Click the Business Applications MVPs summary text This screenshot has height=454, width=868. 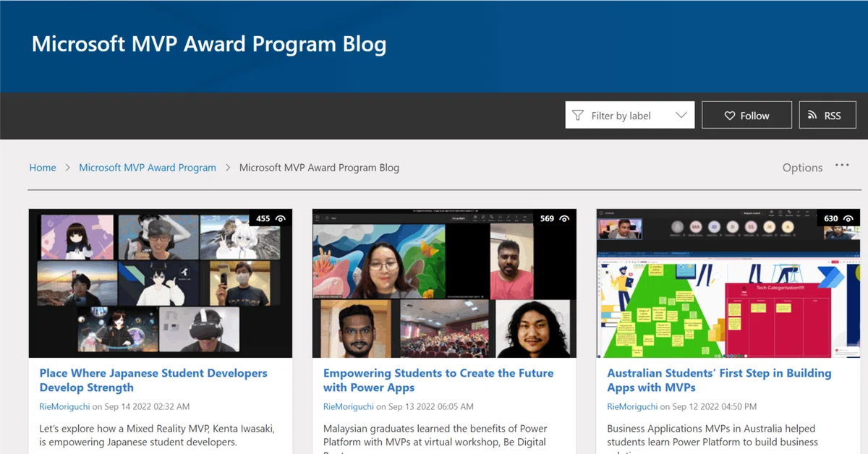point(712,437)
